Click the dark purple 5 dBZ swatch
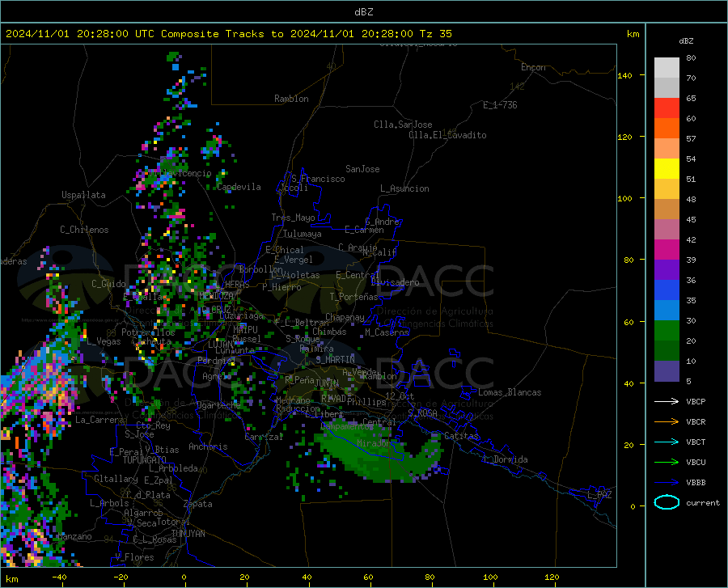 point(667,370)
